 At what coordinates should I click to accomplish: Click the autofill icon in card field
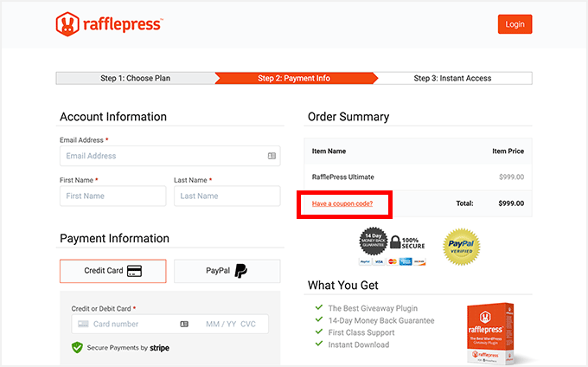click(x=184, y=324)
